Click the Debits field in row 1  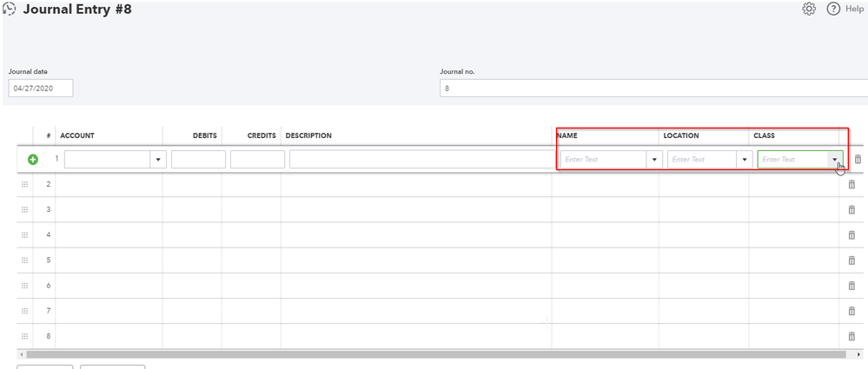coord(198,160)
